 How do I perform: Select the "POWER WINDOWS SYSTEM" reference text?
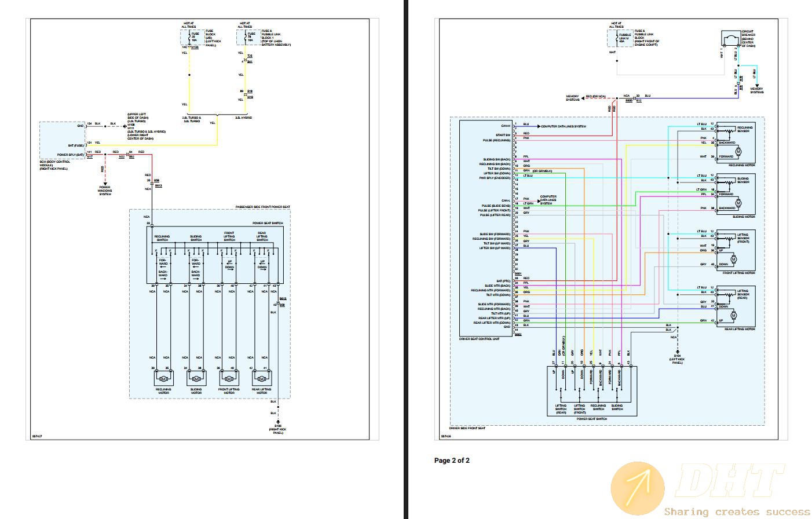pos(105,191)
